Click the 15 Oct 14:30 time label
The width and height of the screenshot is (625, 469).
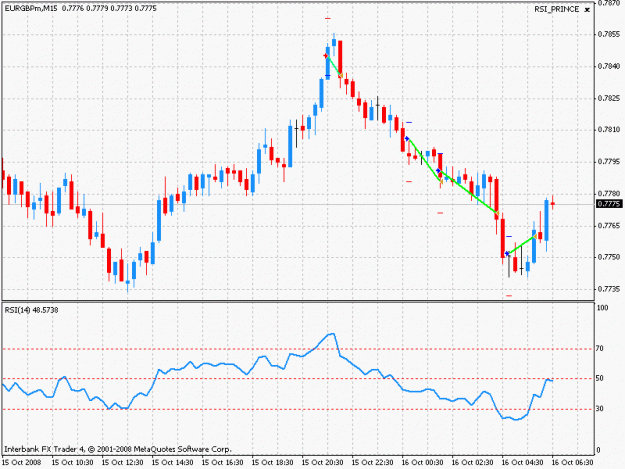(x=173, y=463)
